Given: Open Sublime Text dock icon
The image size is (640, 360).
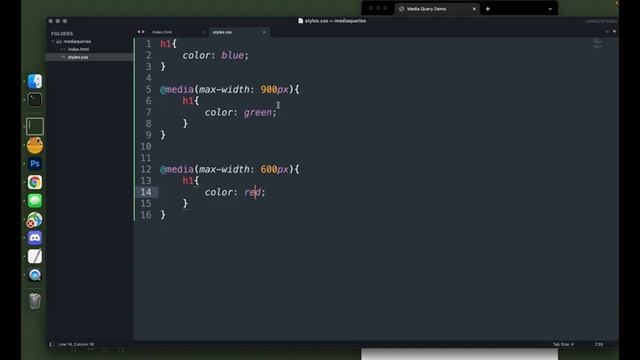Looking at the screenshot, I should [35, 126].
